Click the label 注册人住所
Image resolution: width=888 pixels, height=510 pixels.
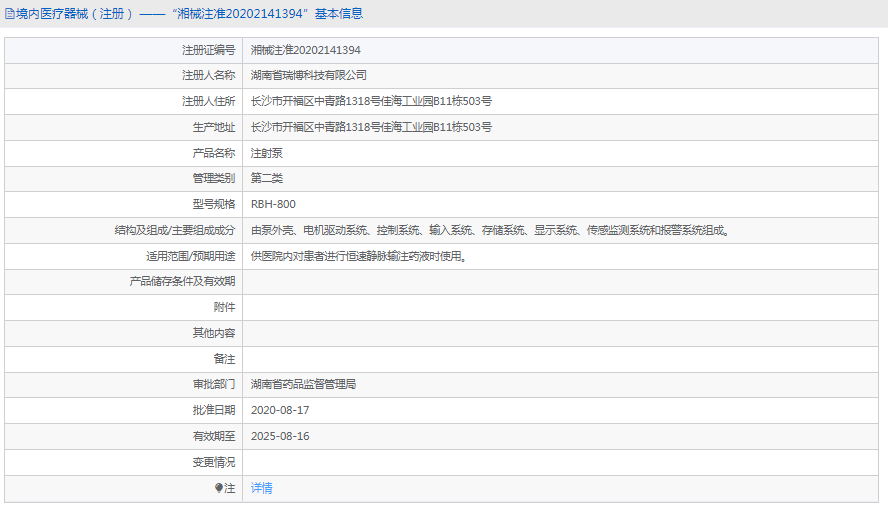208,101
